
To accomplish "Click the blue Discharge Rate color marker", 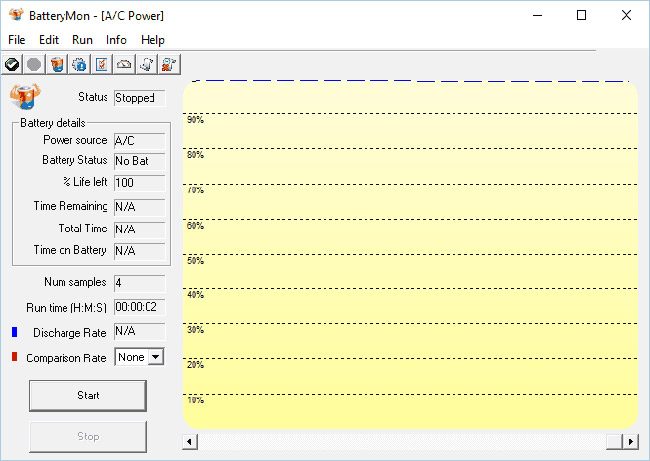I will pos(14,331).
